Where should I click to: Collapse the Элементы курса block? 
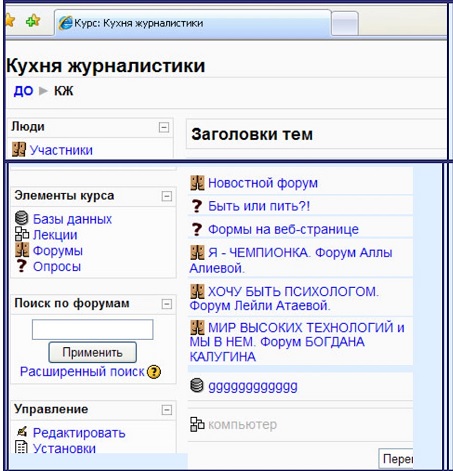[167, 196]
